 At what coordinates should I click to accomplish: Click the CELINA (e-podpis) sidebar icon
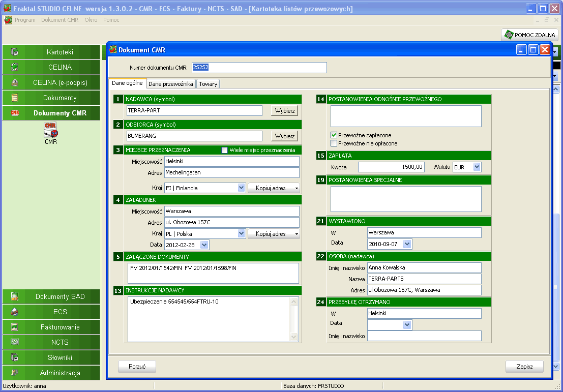click(15, 82)
